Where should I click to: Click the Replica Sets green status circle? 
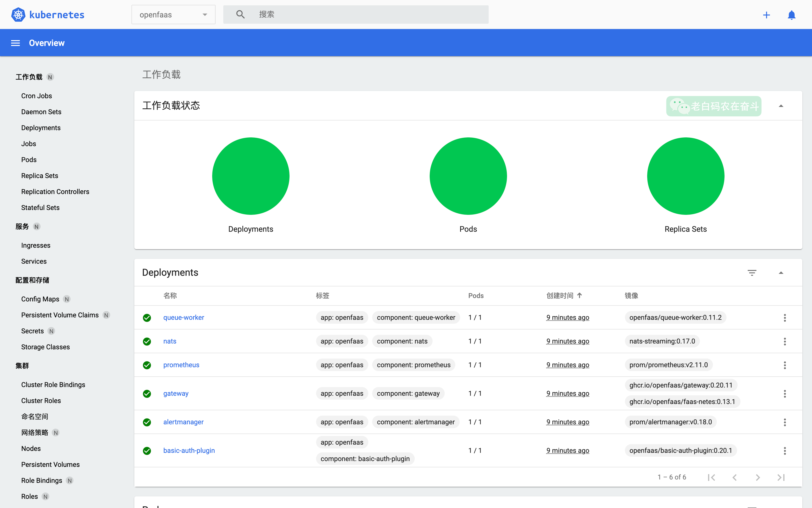(686, 176)
